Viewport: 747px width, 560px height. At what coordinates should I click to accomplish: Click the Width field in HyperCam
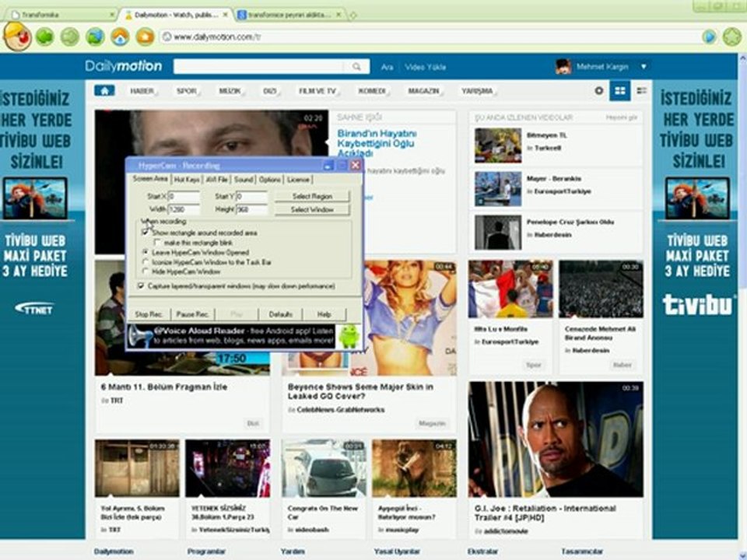coord(184,209)
